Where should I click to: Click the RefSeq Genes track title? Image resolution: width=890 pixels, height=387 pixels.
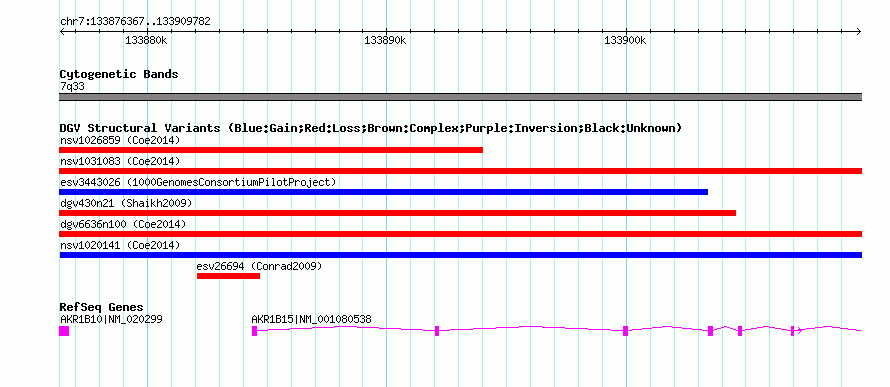tap(101, 308)
